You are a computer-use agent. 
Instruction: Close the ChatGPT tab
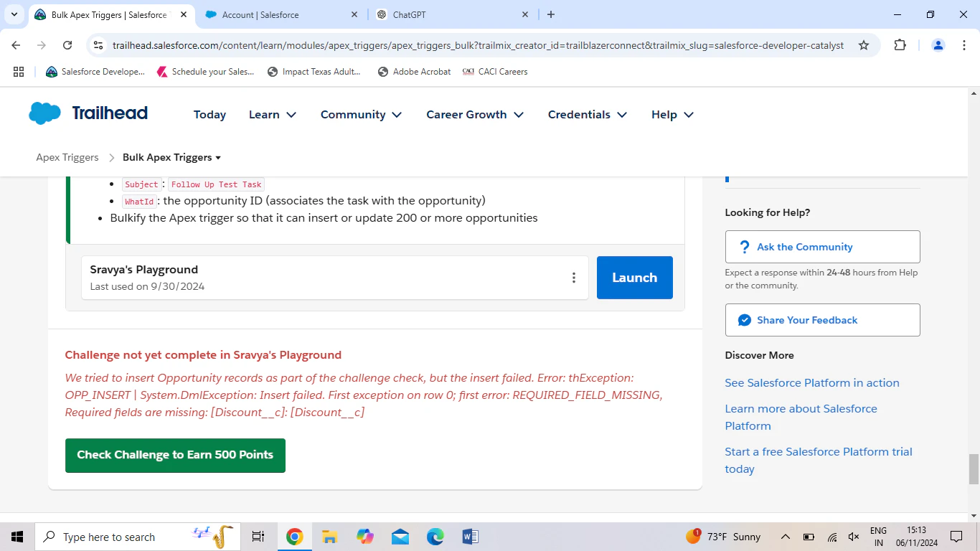[525, 14]
